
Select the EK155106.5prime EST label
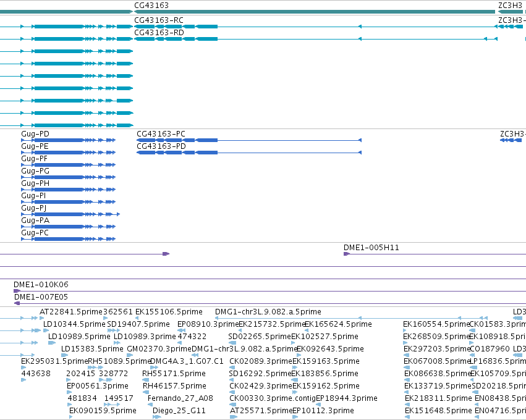169,312
